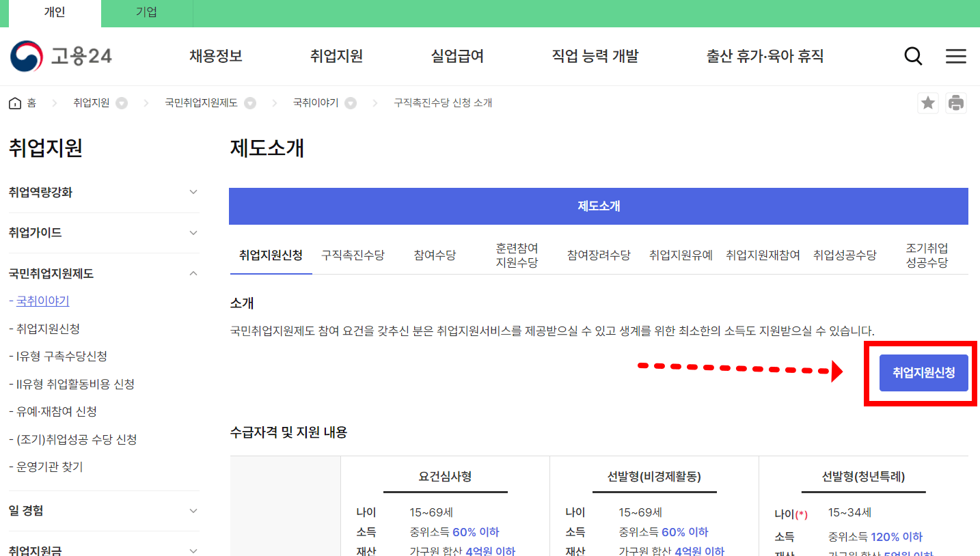Open the hamburger full menu icon
Screen dimensions: 980x556
point(955,56)
